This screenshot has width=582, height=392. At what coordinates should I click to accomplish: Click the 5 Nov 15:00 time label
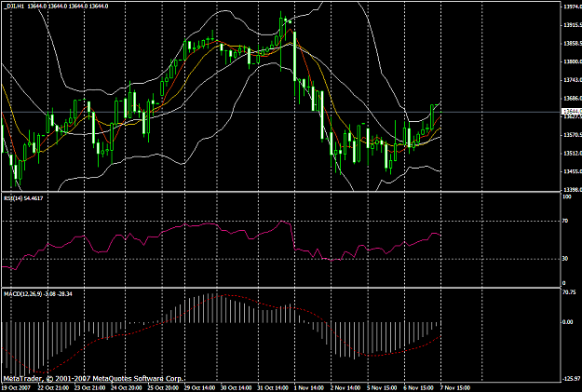382,388
